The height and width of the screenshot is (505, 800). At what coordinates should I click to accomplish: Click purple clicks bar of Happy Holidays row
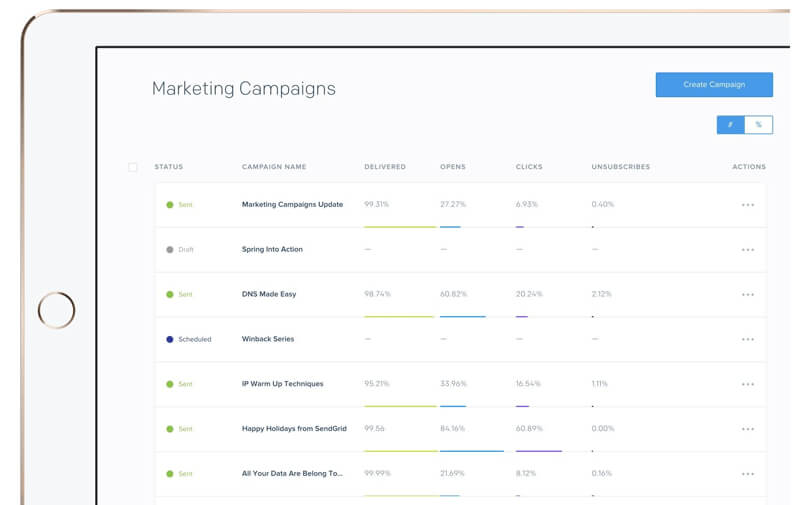[539, 451]
